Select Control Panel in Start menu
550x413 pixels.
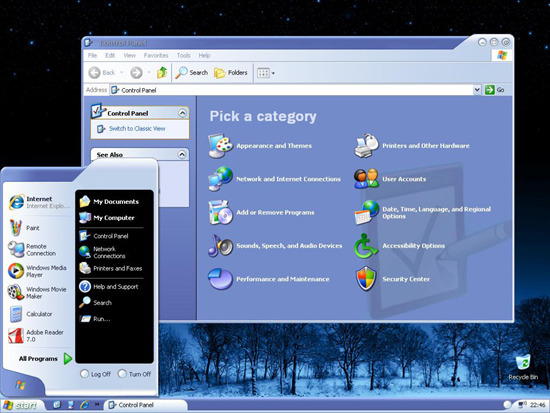pyautogui.click(x=104, y=236)
